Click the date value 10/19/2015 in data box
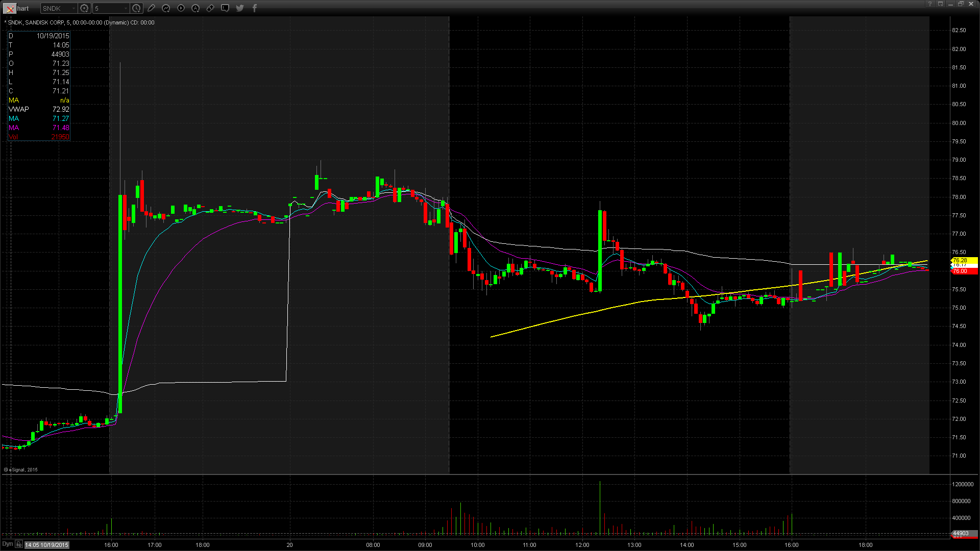Viewport: 980px width, 551px height. [x=53, y=36]
